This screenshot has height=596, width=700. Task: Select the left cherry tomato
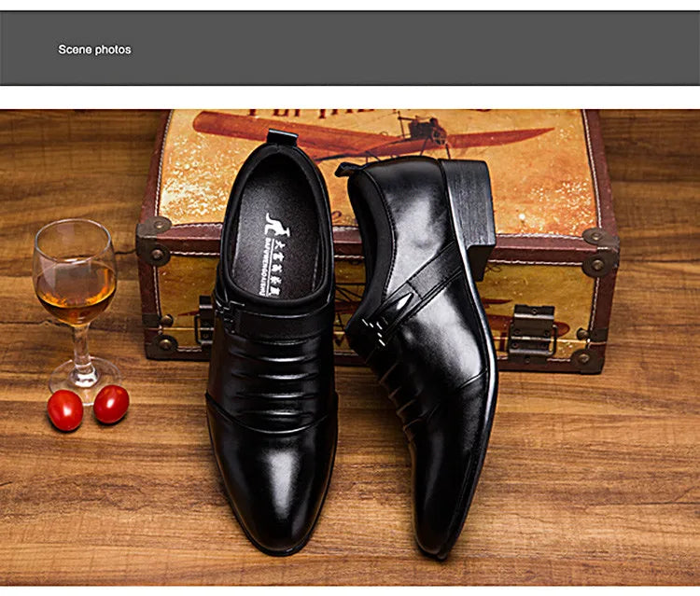pyautogui.click(x=65, y=410)
